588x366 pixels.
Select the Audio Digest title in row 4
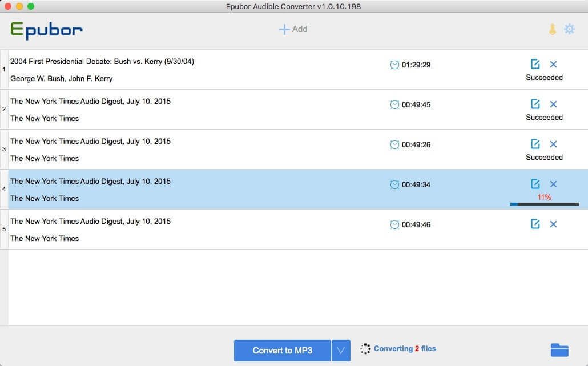[x=90, y=181]
